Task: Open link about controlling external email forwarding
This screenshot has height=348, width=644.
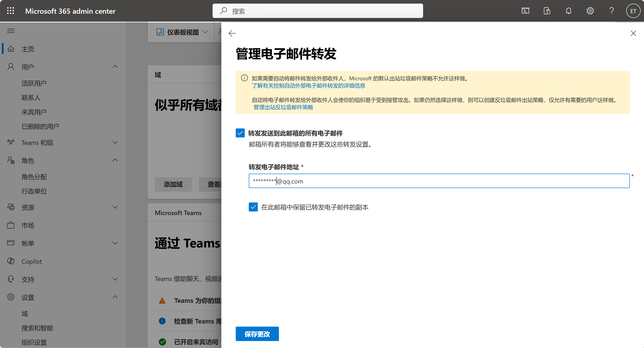Action: 308,85
